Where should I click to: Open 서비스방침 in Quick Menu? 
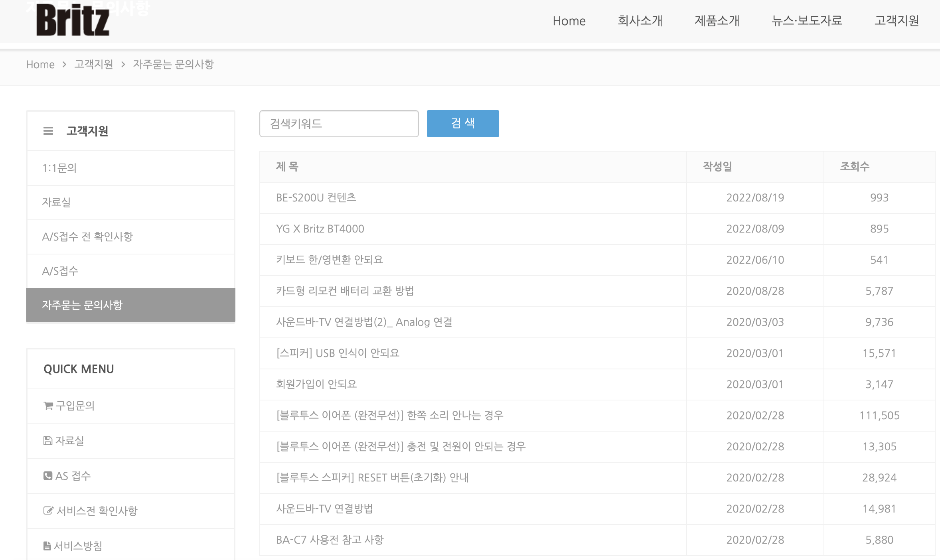coord(78,546)
